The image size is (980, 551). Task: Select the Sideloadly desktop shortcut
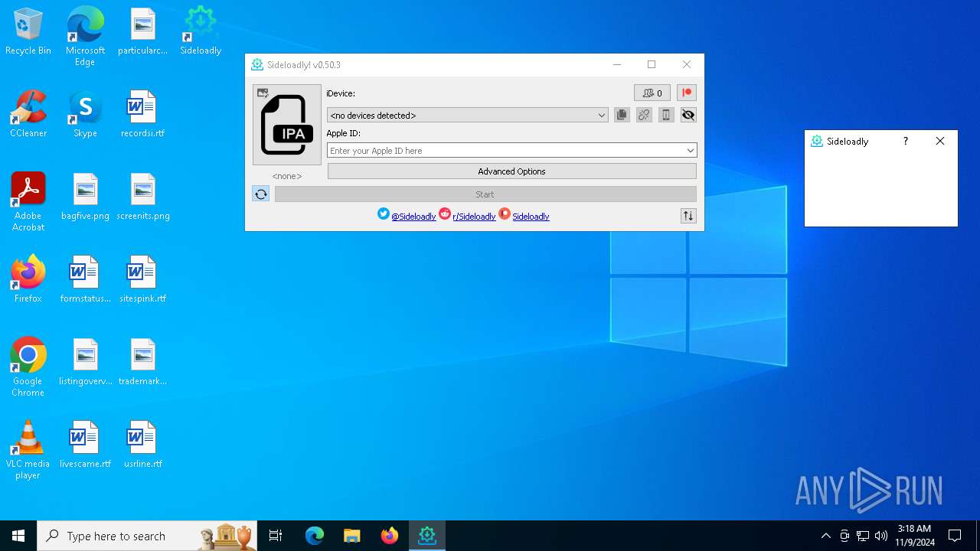[201, 32]
